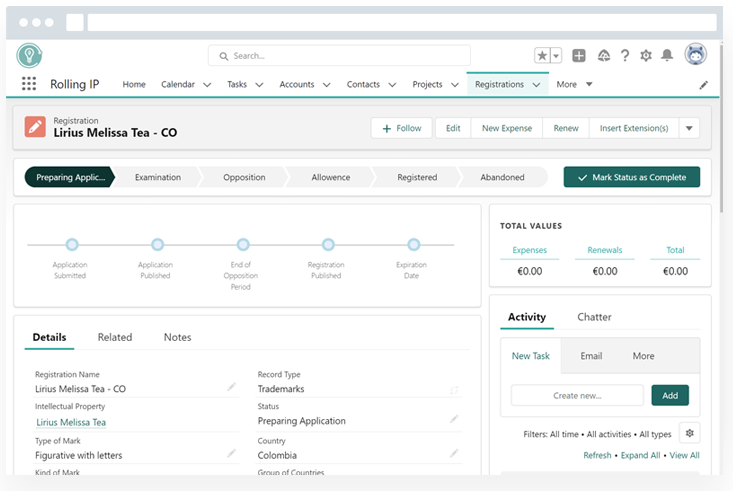This screenshot has width=733, height=491.
Task: Click the Record Type change icon
Action: coord(454,390)
